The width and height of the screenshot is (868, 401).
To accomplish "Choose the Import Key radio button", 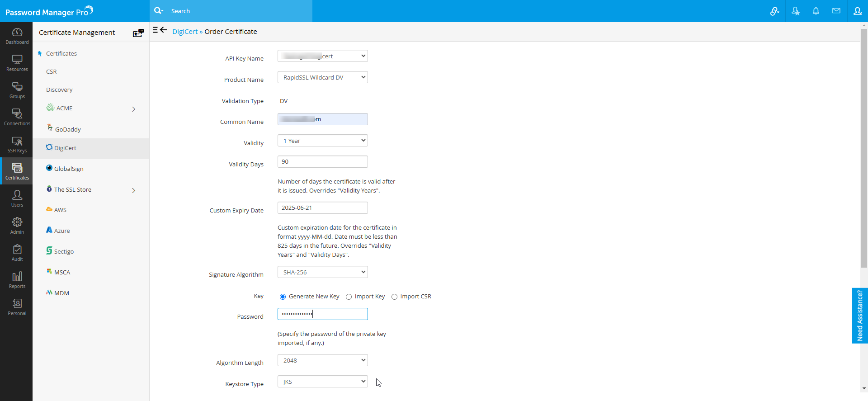I will [x=349, y=297].
